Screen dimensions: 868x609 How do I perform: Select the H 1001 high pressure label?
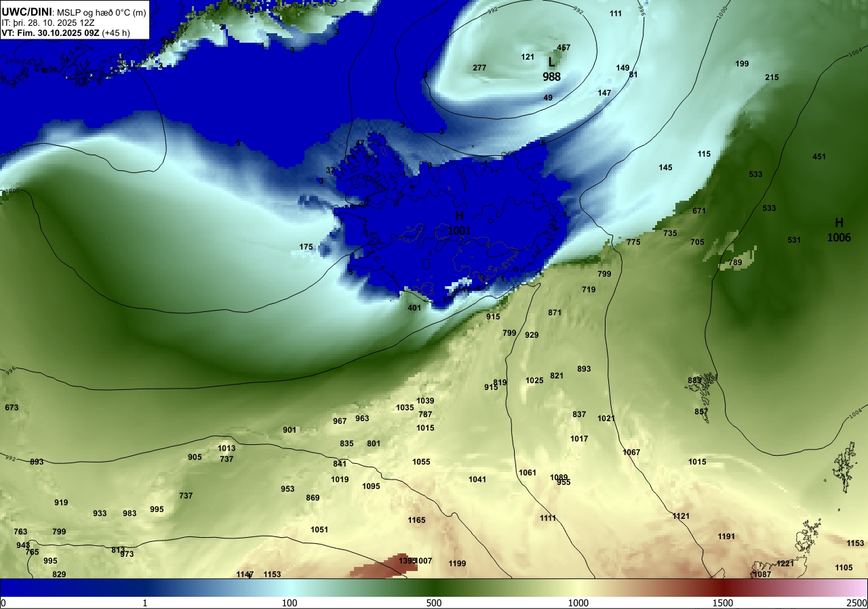tap(459, 223)
